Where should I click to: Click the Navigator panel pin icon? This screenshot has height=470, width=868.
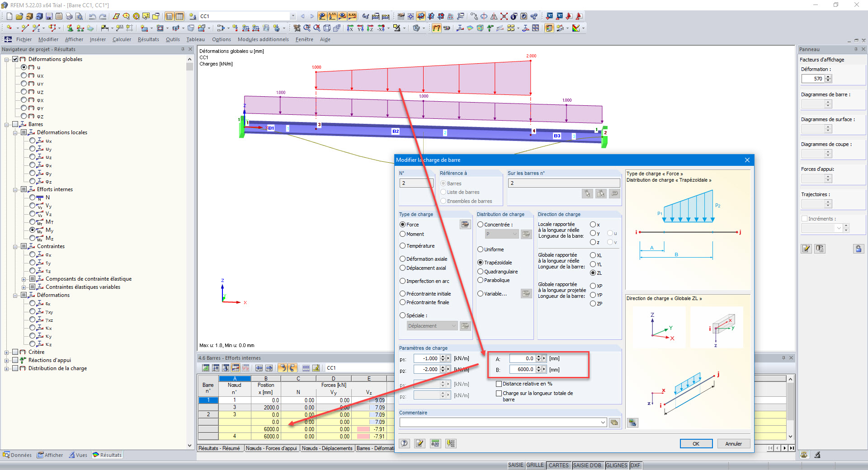(x=183, y=49)
